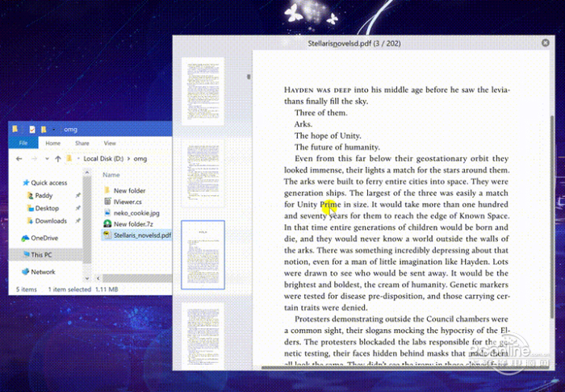Image resolution: width=565 pixels, height=392 pixels.
Task: Click the pin icon next to Downloads
Action: click(77, 221)
